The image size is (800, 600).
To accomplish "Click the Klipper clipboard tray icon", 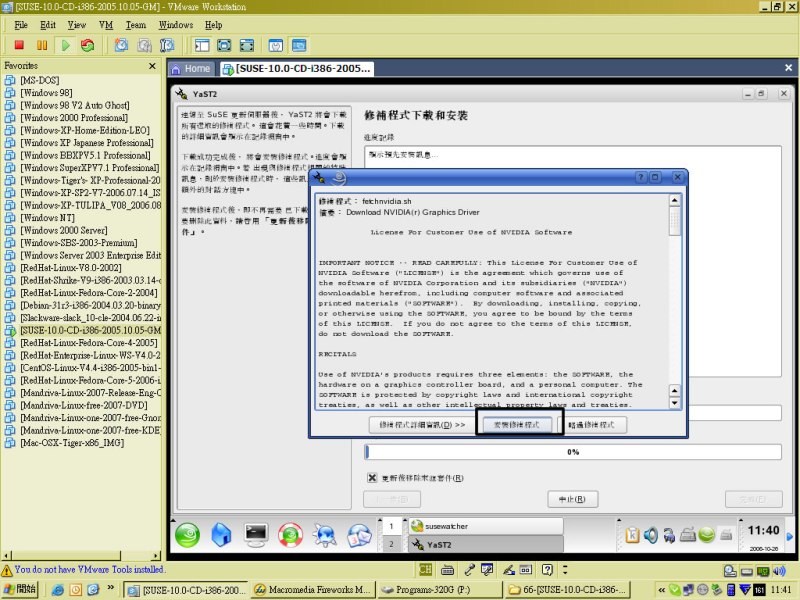I will click(632, 535).
